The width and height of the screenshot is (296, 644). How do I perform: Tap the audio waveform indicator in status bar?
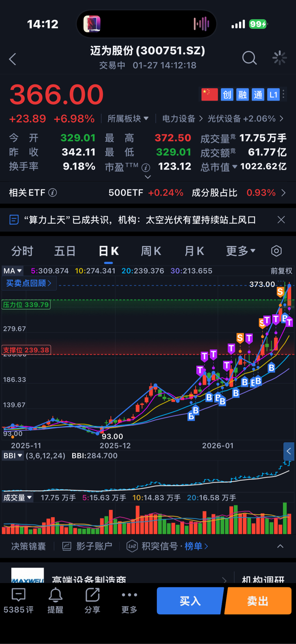(x=201, y=24)
